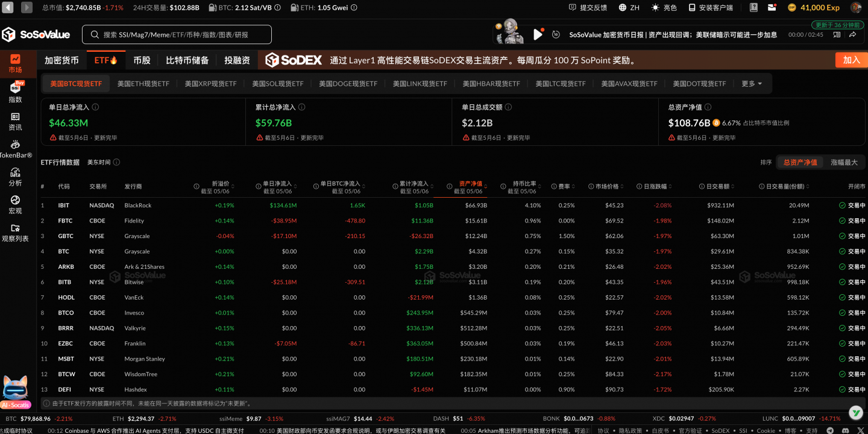
Task: Open the AI Socatis assistant avatar
Action: pyautogui.click(x=16, y=393)
